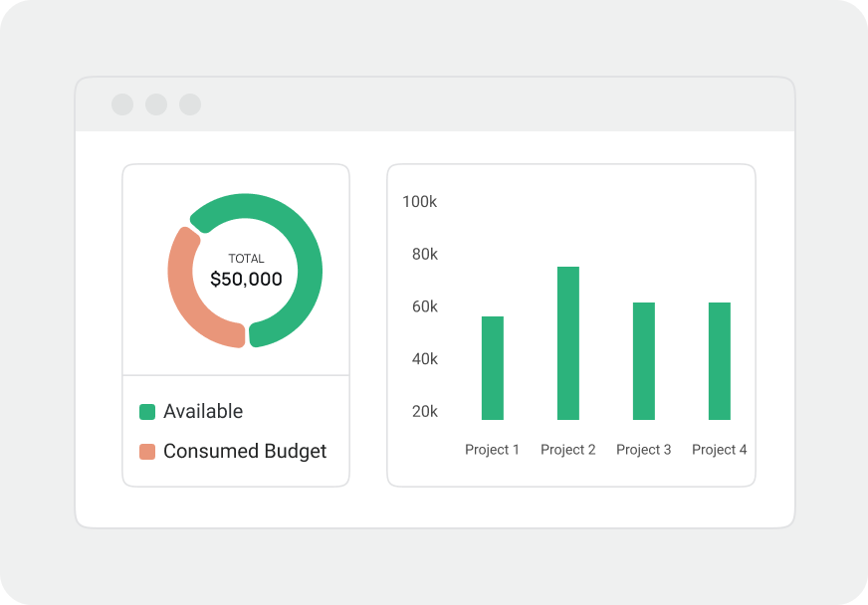
Task: Select the Project 1 axis label
Action: click(492, 449)
